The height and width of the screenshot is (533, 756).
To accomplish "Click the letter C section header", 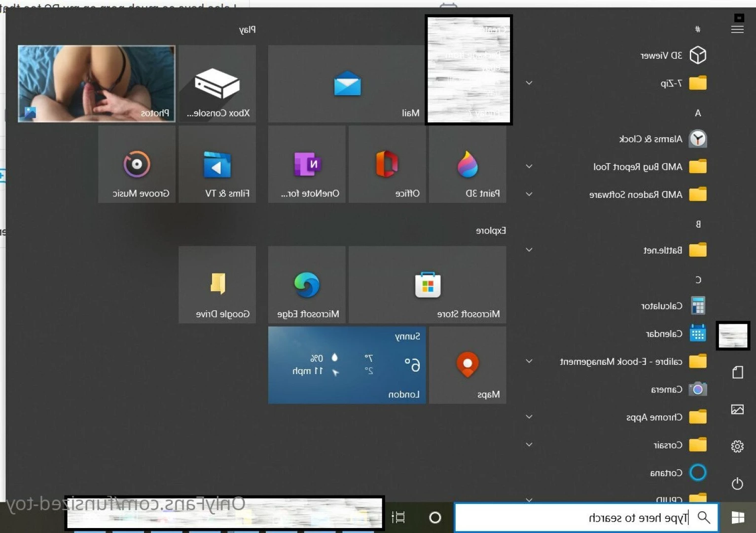I will pos(698,280).
